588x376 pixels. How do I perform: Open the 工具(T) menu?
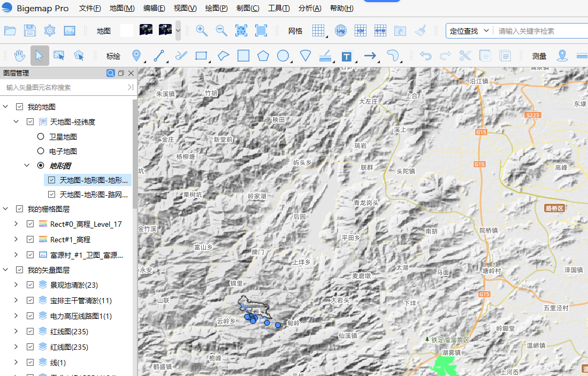click(x=279, y=8)
